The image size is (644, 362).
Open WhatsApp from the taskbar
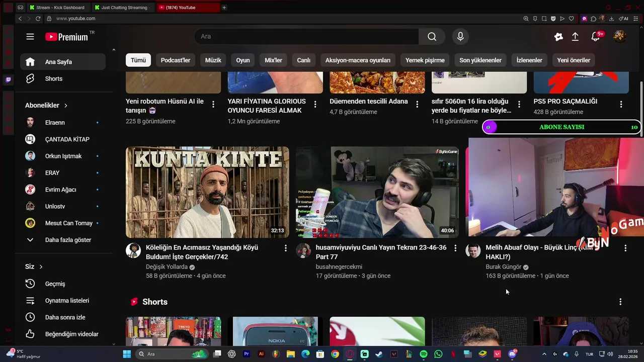click(438, 354)
